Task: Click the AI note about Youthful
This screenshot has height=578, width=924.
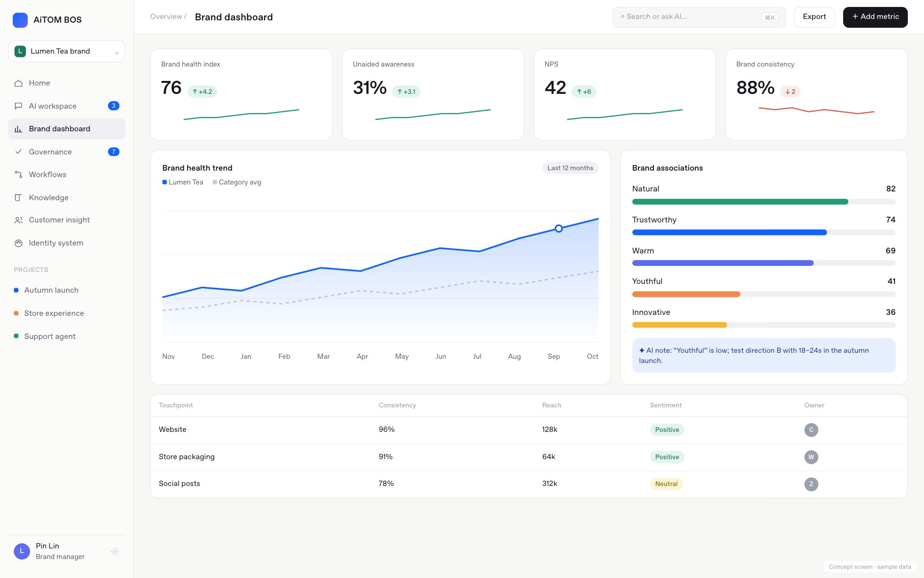Action: coord(764,356)
